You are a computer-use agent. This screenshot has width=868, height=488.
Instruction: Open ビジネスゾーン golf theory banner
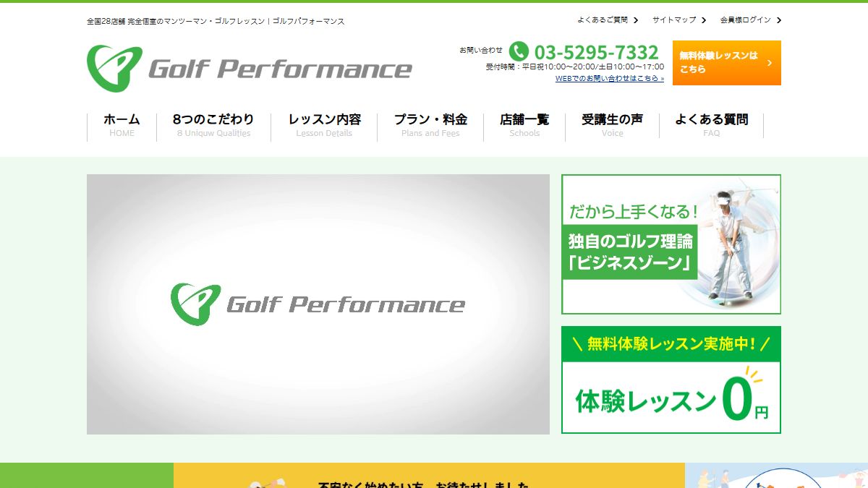point(671,244)
